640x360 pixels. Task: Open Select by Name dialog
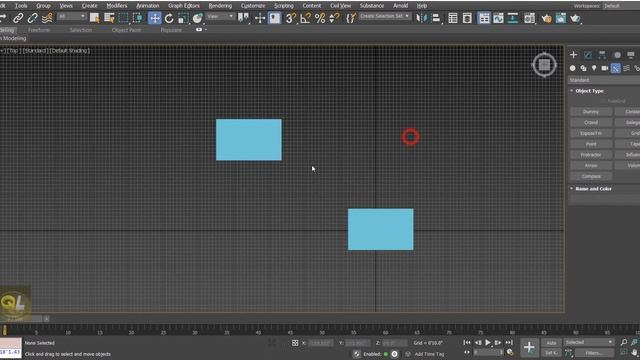click(109, 18)
